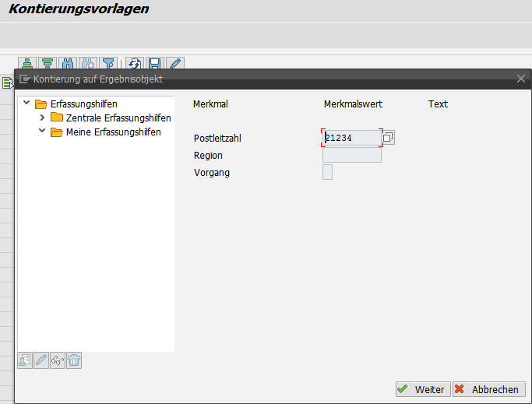The image size is (532, 404).
Task: Collapse the Erfassungshilfen root node
Action: (27, 104)
